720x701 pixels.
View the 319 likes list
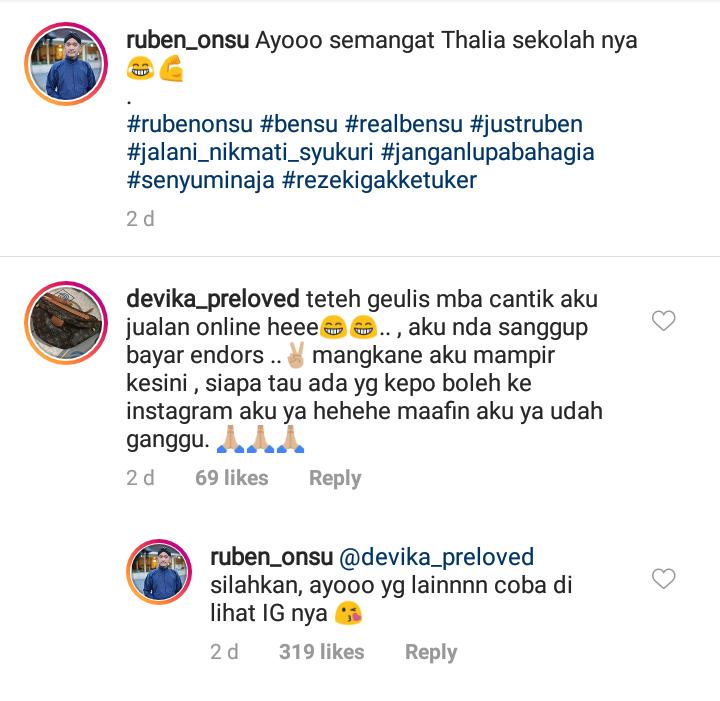click(x=321, y=652)
